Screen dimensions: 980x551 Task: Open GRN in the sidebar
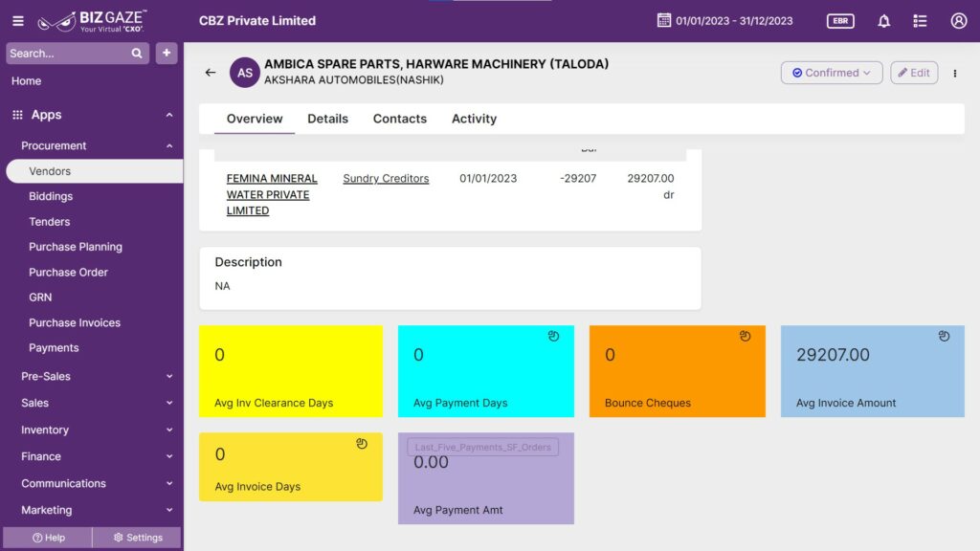pyautogui.click(x=40, y=298)
